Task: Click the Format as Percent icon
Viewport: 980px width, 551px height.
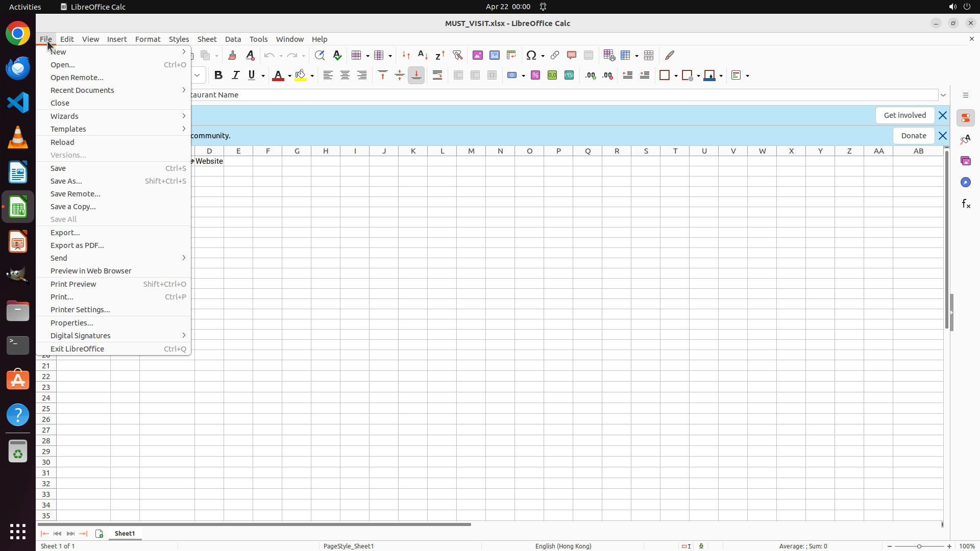Action: point(535,76)
